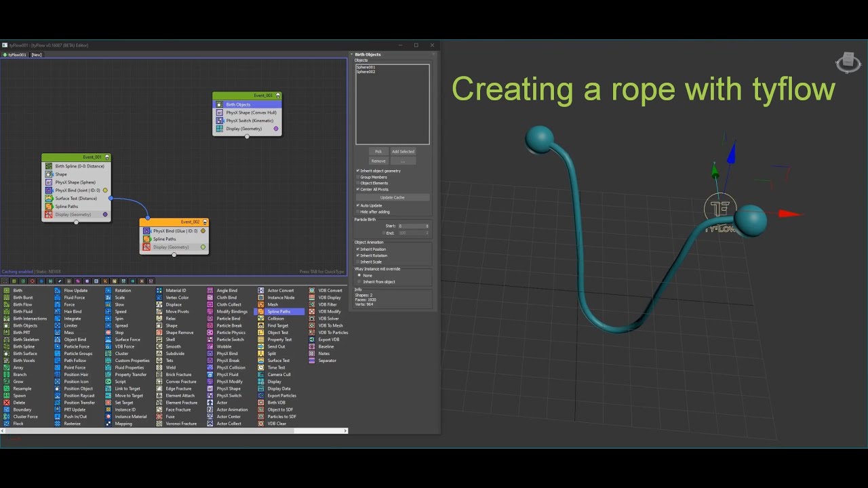The image size is (868, 488).
Task: Enable the Object Elements checkbox
Action: coord(358,183)
